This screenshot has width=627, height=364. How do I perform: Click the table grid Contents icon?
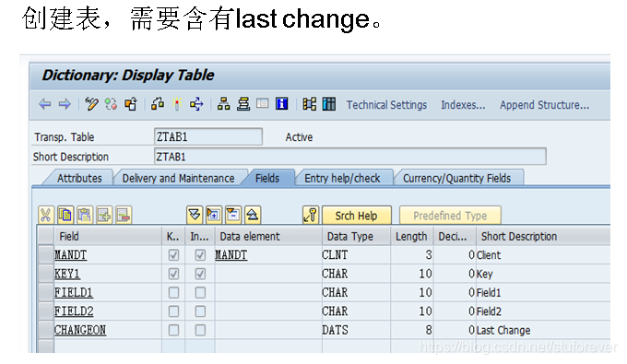click(x=328, y=104)
